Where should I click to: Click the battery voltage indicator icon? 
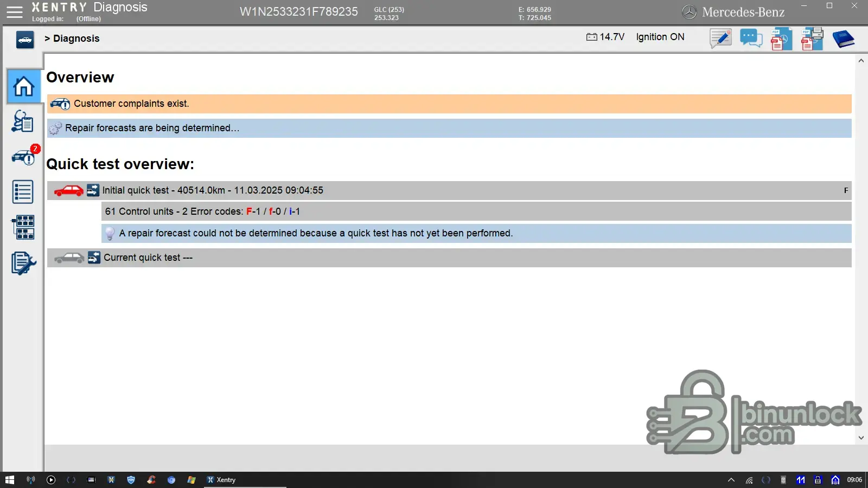pyautogui.click(x=591, y=37)
